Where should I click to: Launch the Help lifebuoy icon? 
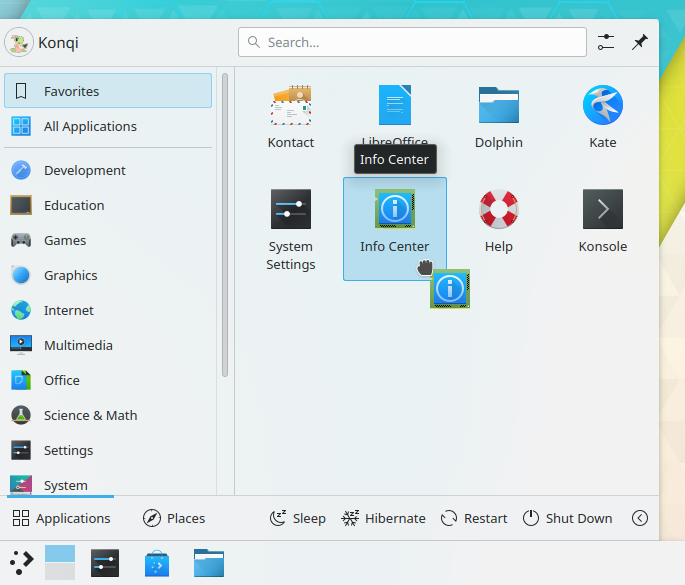coord(498,209)
